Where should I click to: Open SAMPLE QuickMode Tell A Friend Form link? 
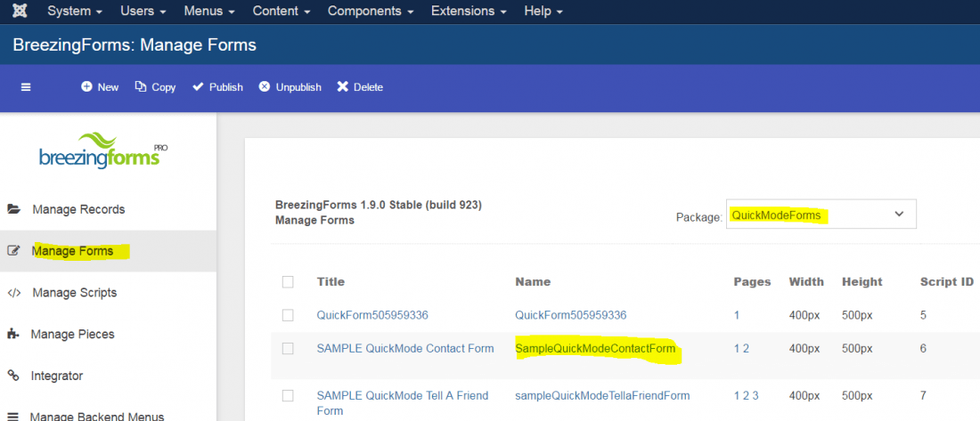tap(403, 403)
